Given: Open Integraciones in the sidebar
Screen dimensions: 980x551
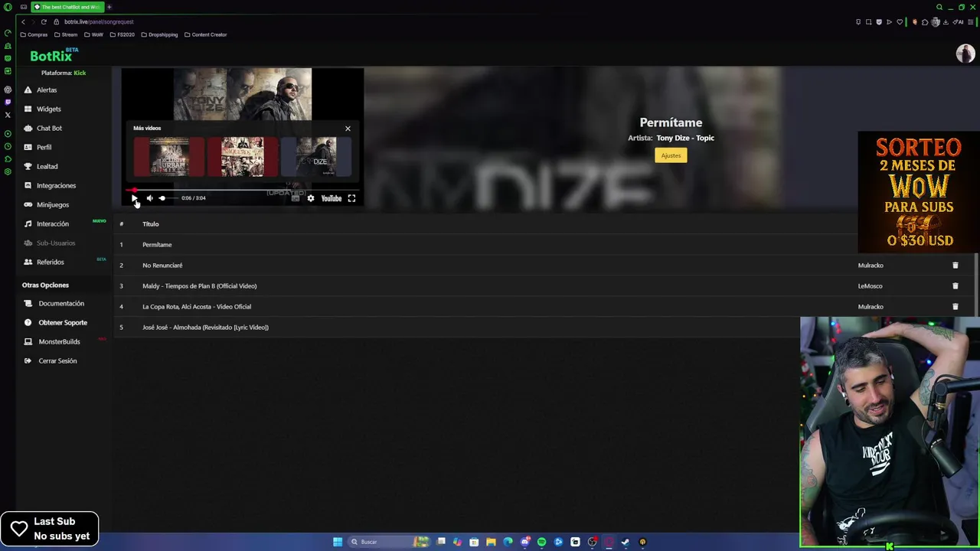Looking at the screenshot, I should (x=56, y=185).
